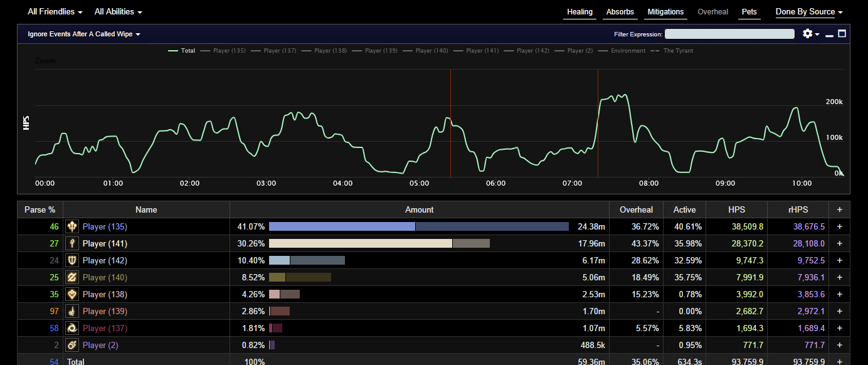Open Player (137) details link
868x365 pixels.
(x=104, y=328)
